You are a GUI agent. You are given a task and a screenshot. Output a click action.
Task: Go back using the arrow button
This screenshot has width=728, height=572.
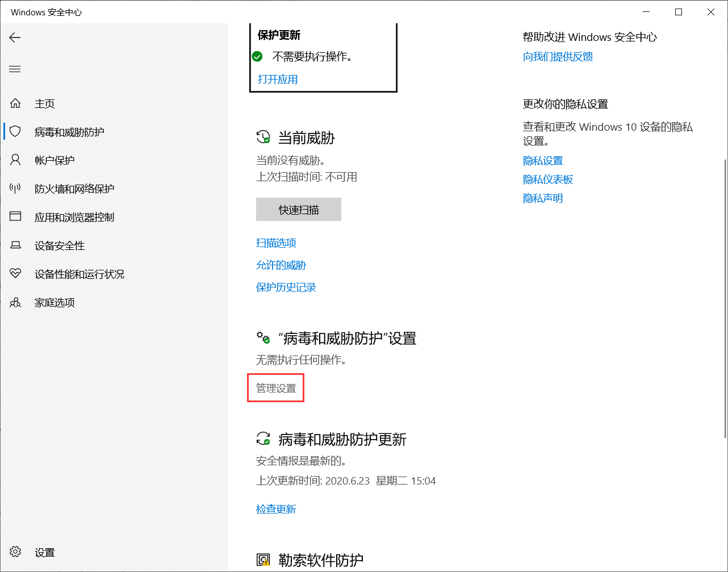(14, 37)
